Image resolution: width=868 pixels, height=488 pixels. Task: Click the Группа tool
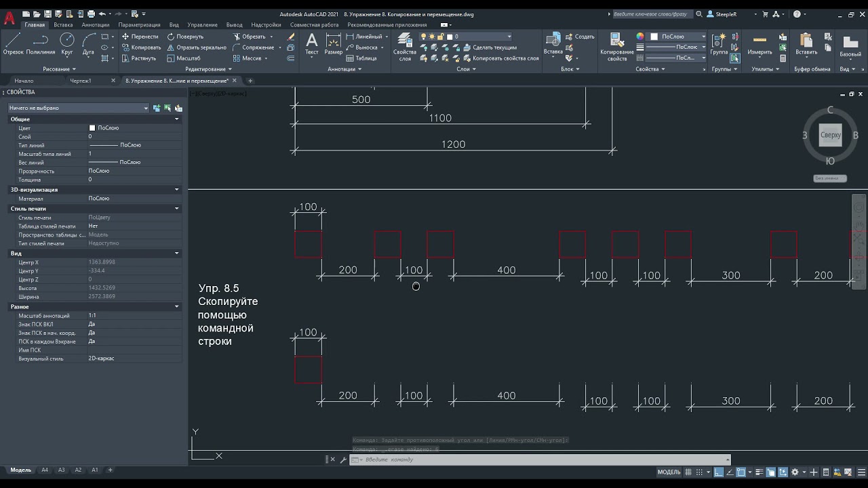pos(719,43)
